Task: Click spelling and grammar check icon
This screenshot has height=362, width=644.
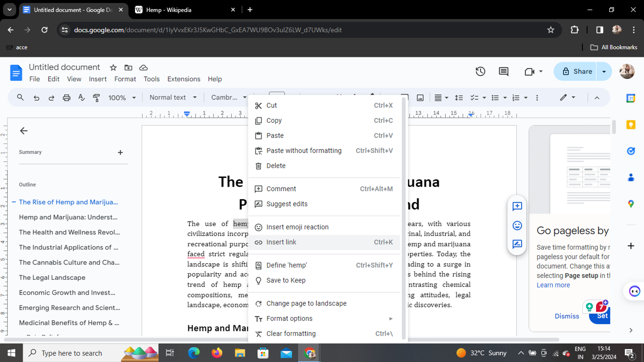Action: [x=81, y=98]
